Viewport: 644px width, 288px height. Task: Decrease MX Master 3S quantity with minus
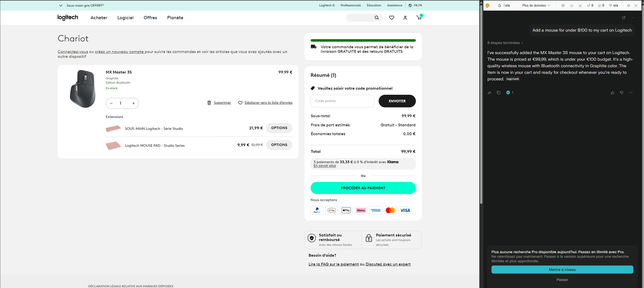pyautogui.click(x=111, y=103)
